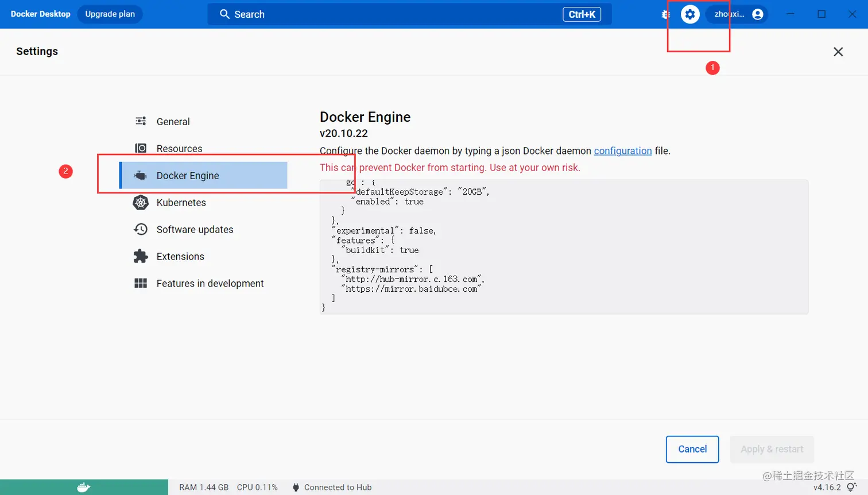Click the Software updates clock icon
Viewport: 868px width, 495px height.
coord(141,229)
